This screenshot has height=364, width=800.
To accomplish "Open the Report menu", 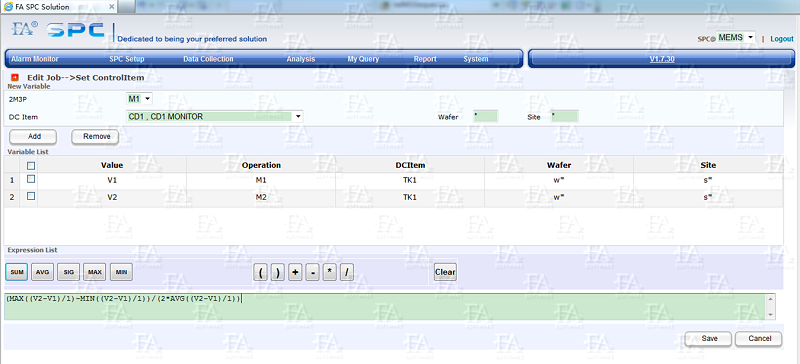I will (425, 59).
